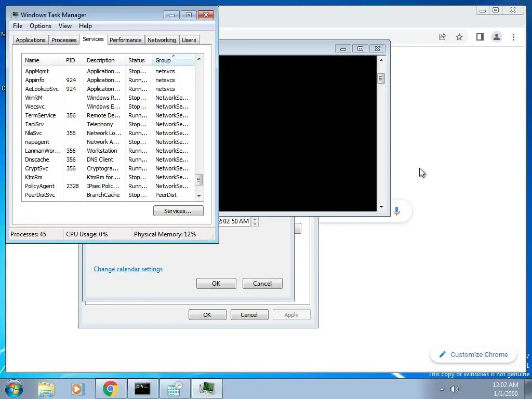Select the KtmRm service row
The height and width of the screenshot is (399, 532).
click(x=108, y=177)
